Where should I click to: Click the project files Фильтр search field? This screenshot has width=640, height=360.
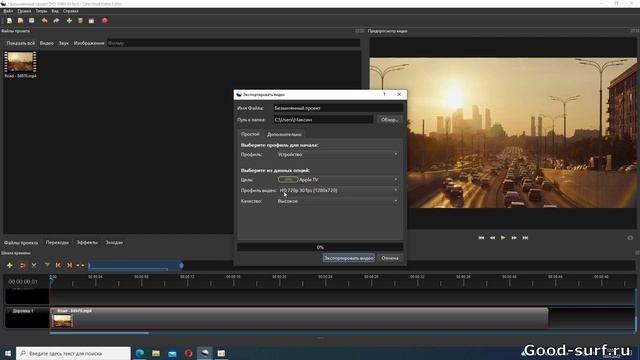pos(233,43)
